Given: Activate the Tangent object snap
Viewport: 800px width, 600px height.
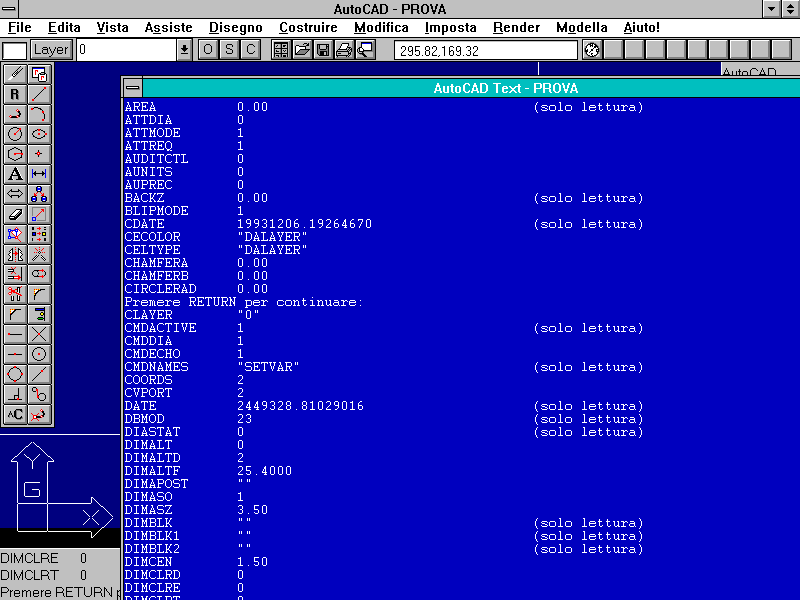Looking at the screenshot, I should (x=39, y=394).
